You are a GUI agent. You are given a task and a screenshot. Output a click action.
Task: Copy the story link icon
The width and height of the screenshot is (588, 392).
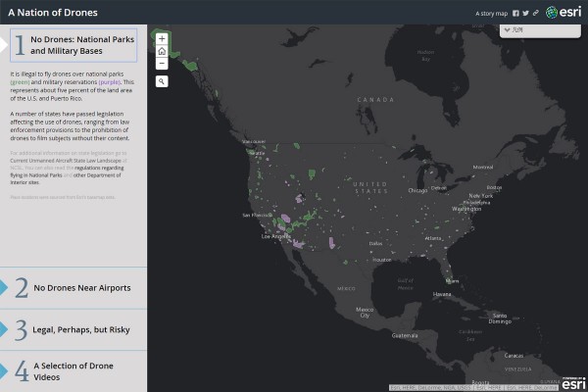[535, 13]
